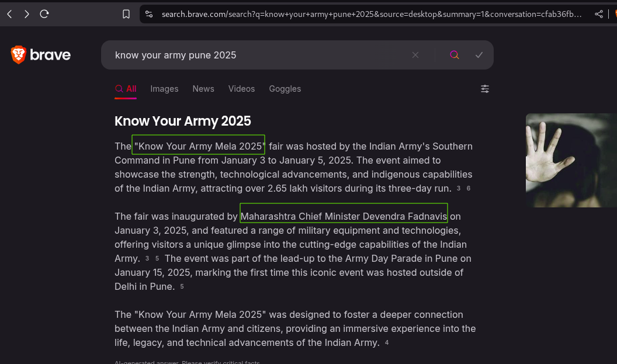Open the Goggles tab
The height and width of the screenshot is (364, 617).
(285, 89)
